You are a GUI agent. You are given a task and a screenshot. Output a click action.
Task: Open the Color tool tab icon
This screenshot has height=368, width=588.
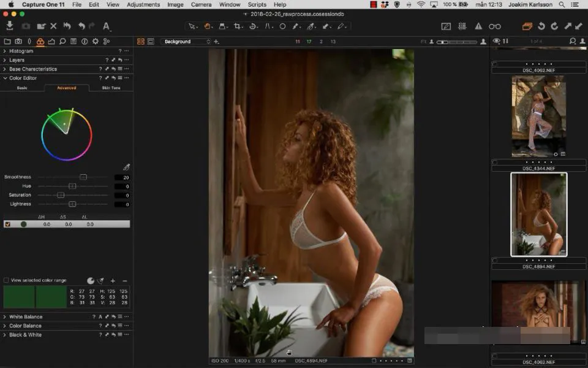point(40,41)
